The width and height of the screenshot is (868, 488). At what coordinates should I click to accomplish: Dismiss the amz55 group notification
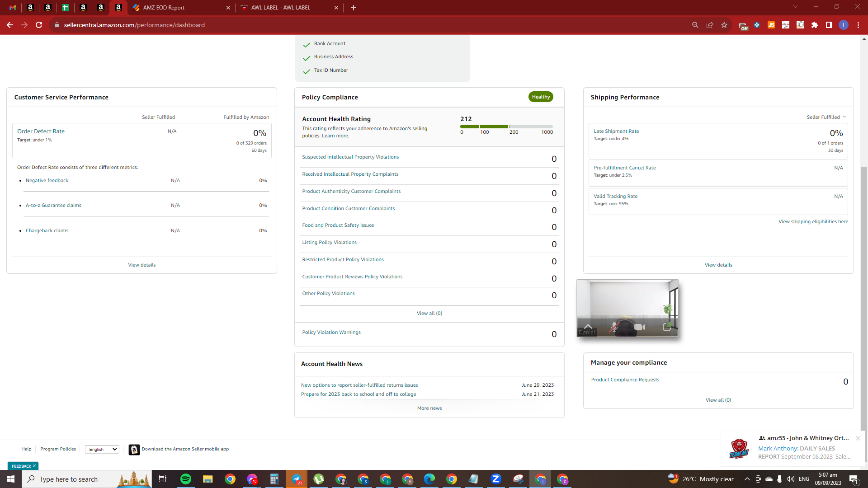point(858,438)
